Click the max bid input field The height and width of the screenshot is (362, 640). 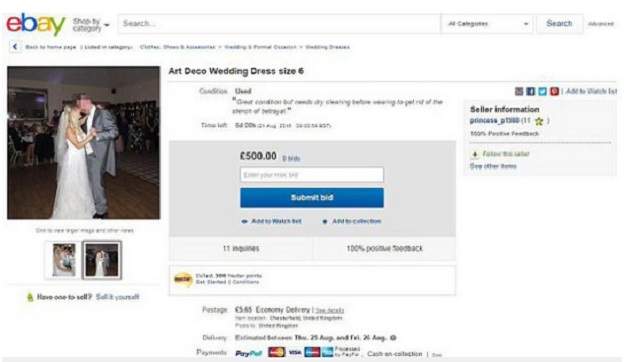312,175
